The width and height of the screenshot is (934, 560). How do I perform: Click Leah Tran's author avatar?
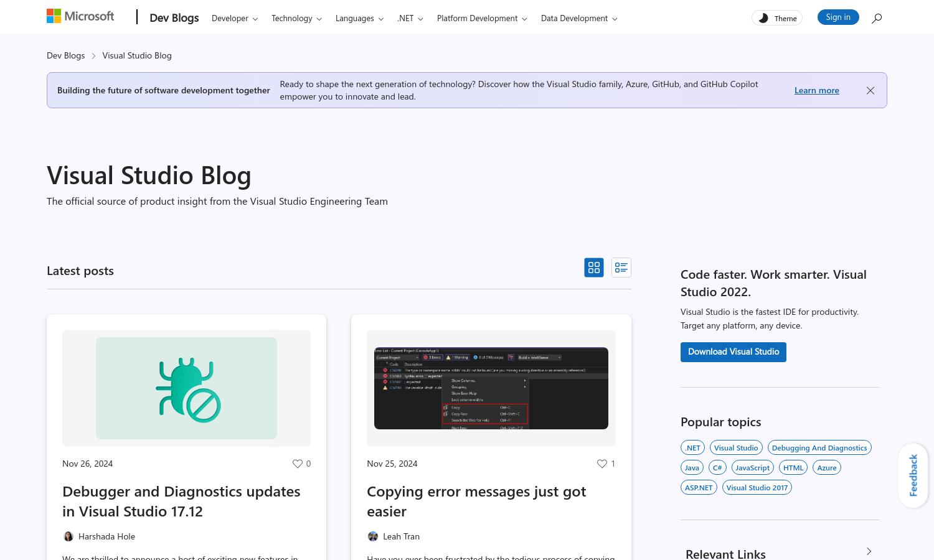[373, 536]
